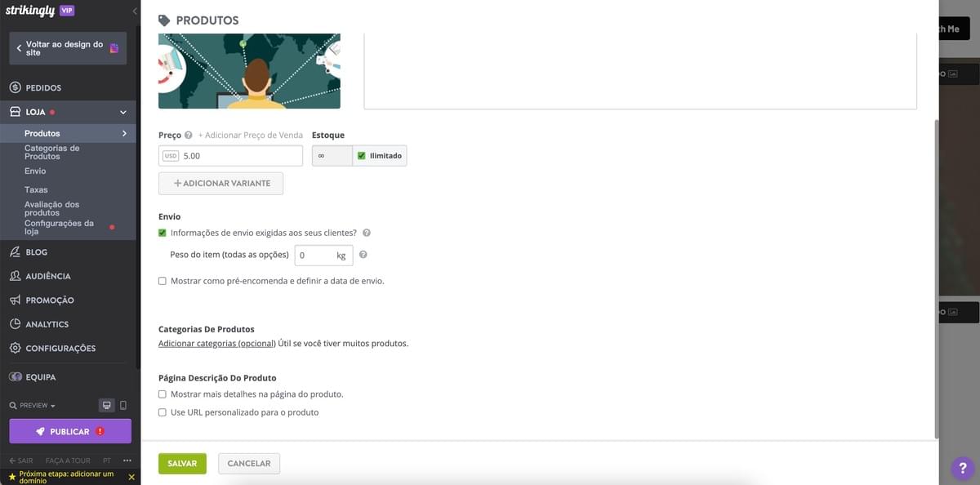
Task: Collapse the Loja submenu chevron
Action: [122, 111]
